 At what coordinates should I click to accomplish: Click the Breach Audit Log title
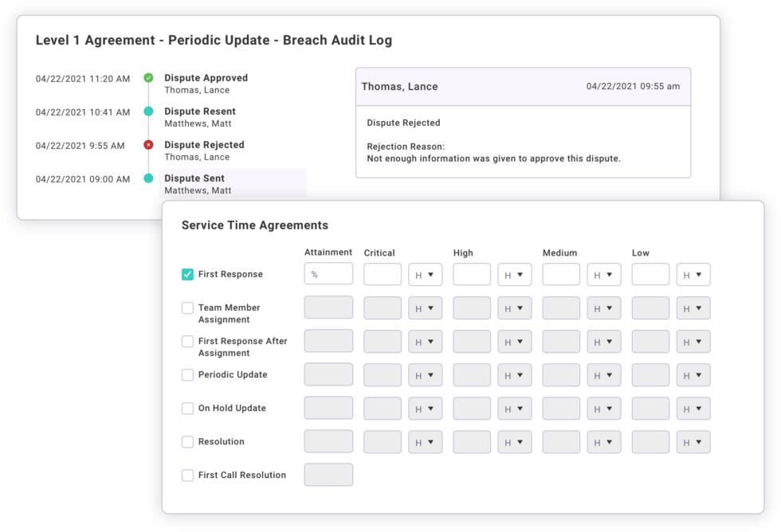click(214, 40)
